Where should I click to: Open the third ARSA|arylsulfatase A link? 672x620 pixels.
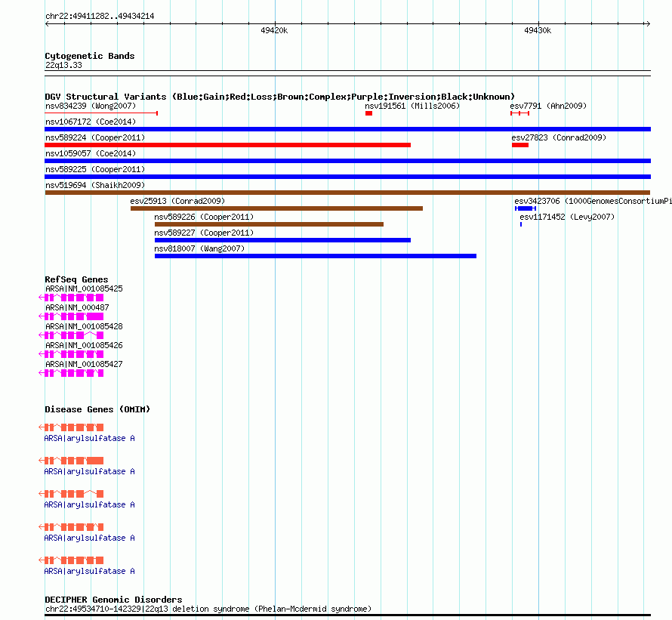[x=90, y=504]
